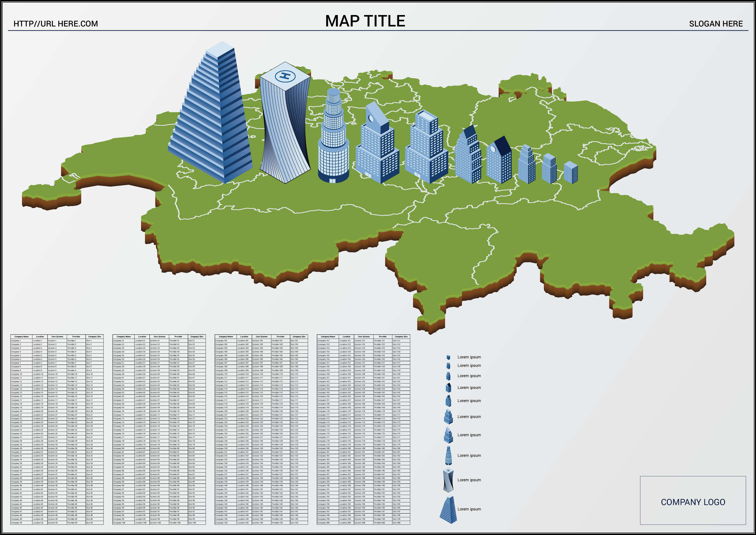
Task: Click the Company Name header in the first table
Action: [x=21, y=337]
